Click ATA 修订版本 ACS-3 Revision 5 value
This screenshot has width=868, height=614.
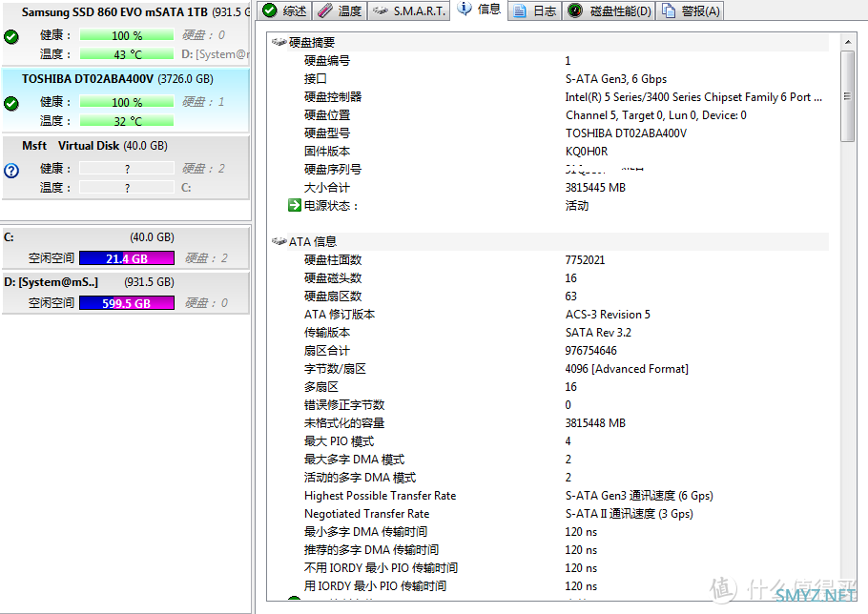608,315
